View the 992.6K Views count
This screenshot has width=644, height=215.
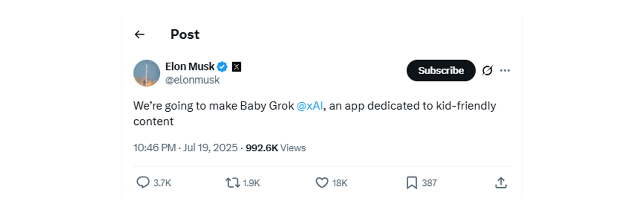(x=276, y=148)
